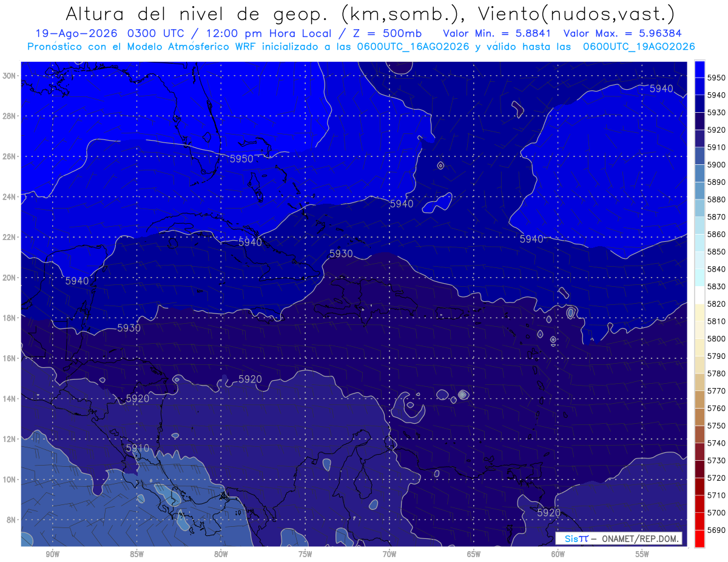Click the 90W longitude axis label
This screenshot has width=728, height=562.
click(53, 554)
